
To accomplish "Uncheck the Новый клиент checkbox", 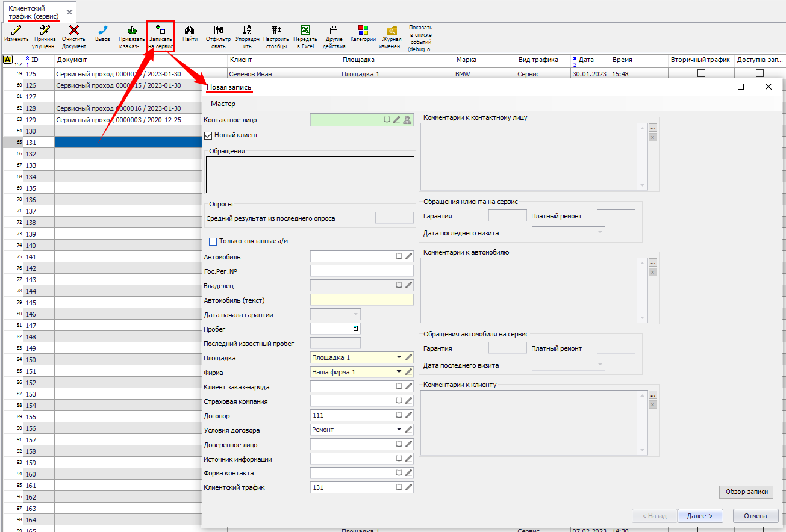I will [208, 135].
